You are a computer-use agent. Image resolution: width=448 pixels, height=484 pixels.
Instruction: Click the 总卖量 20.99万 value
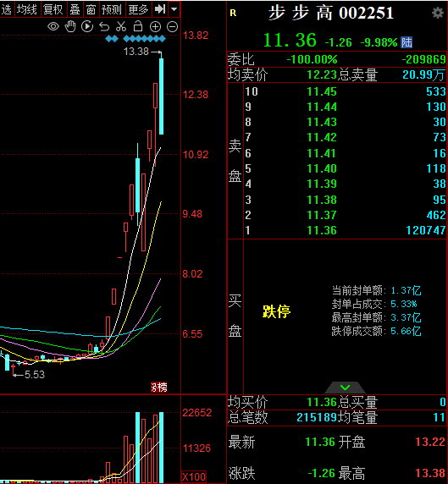click(424, 74)
